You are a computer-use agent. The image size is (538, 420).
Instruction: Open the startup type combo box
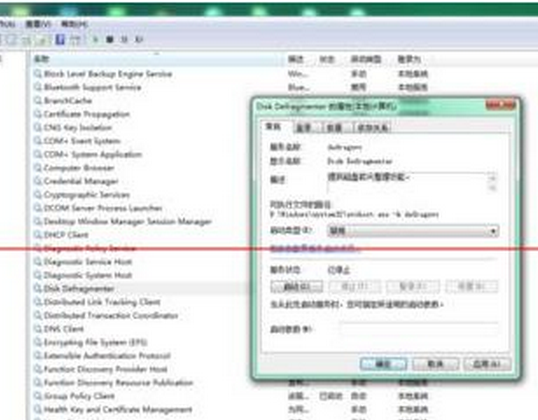(x=413, y=231)
